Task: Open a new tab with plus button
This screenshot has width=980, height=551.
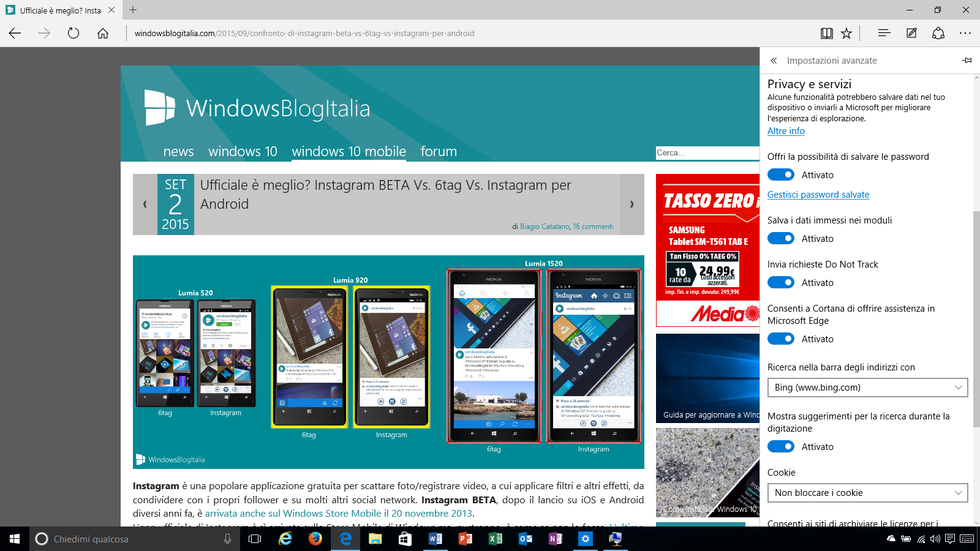Action: 133,10
